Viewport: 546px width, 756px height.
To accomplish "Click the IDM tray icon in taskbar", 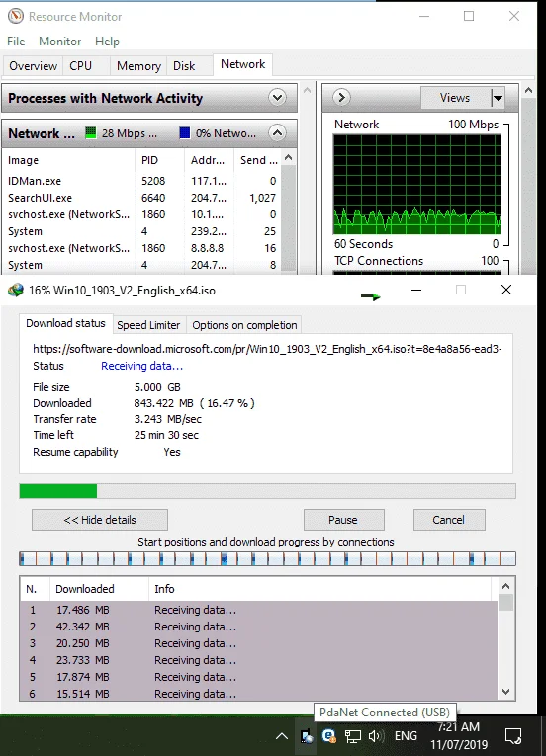I will pyautogui.click(x=329, y=736).
